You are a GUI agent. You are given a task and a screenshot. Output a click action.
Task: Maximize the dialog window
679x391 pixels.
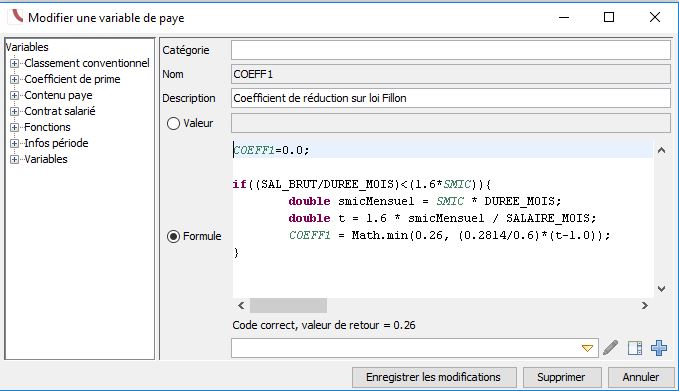[609, 17]
